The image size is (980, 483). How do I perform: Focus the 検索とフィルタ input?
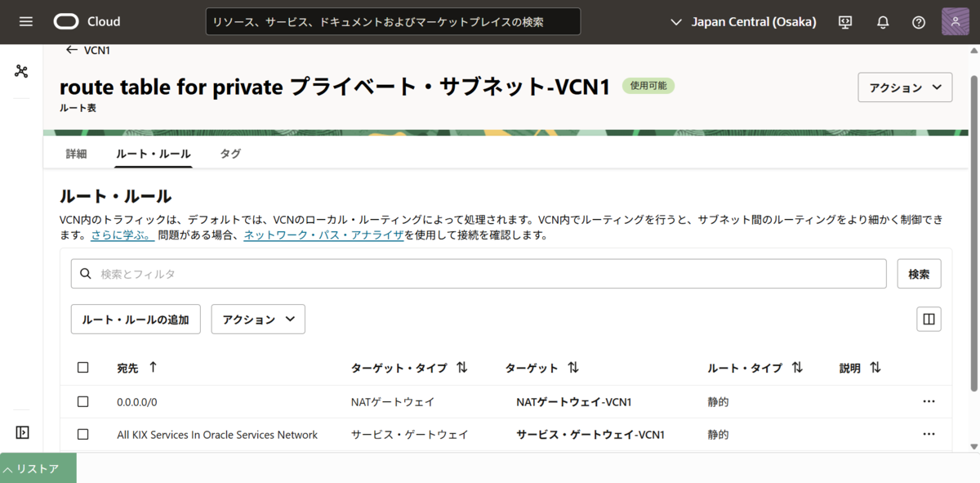pos(479,274)
